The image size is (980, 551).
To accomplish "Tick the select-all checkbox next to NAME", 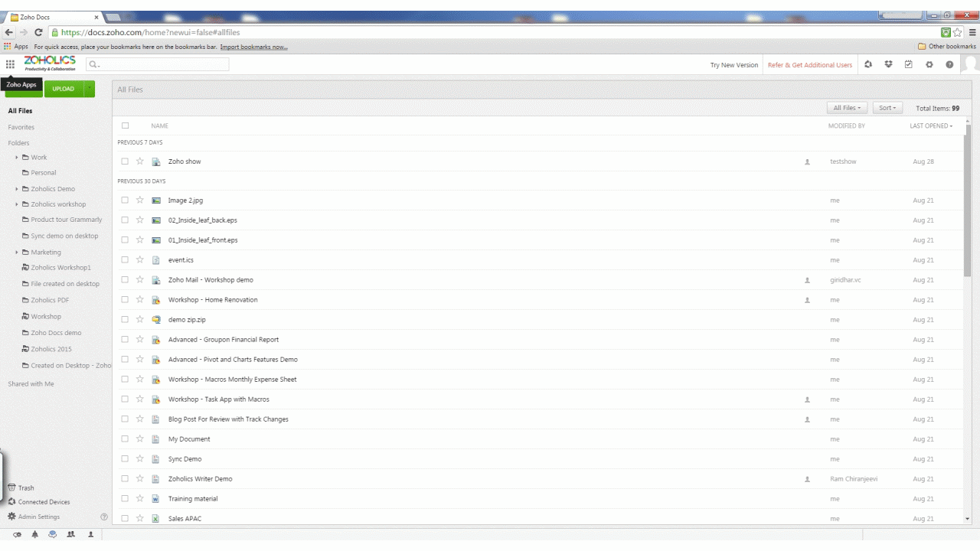I will tap(125, 126).
